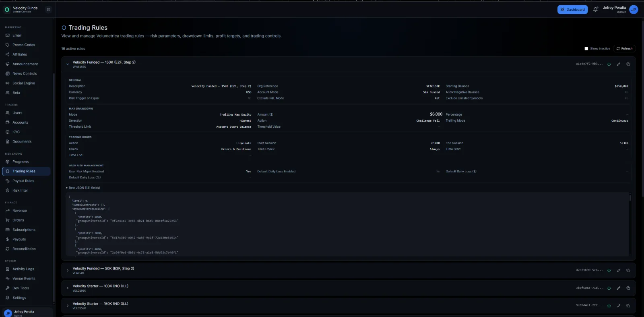Open the KYC sidebar item
644x317 pixels.
click(26, 132)
